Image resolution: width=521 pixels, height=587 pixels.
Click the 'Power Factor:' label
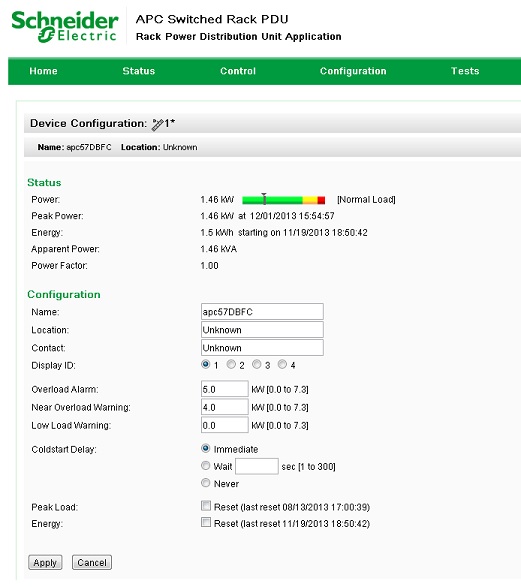(60, 265)
